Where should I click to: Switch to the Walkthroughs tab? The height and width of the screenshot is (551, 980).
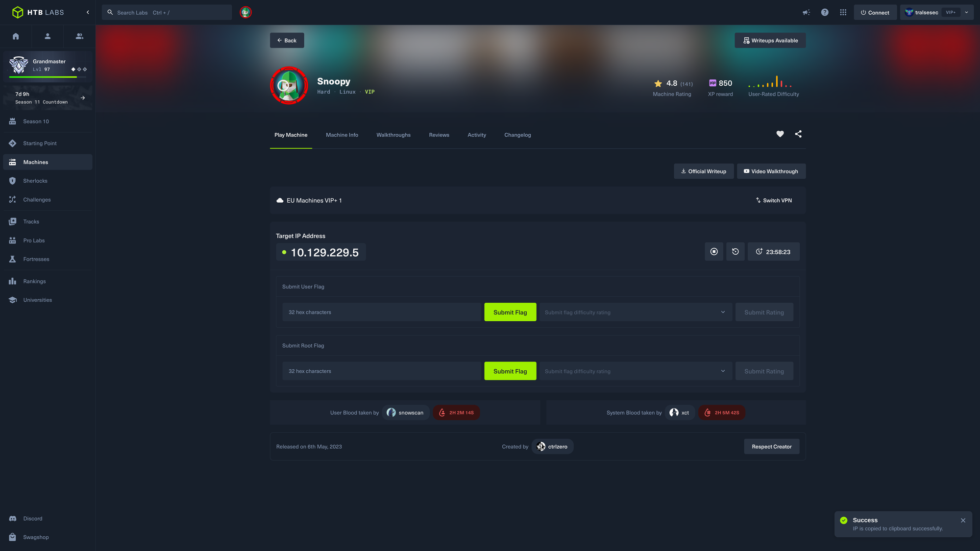tap(393, 135)
